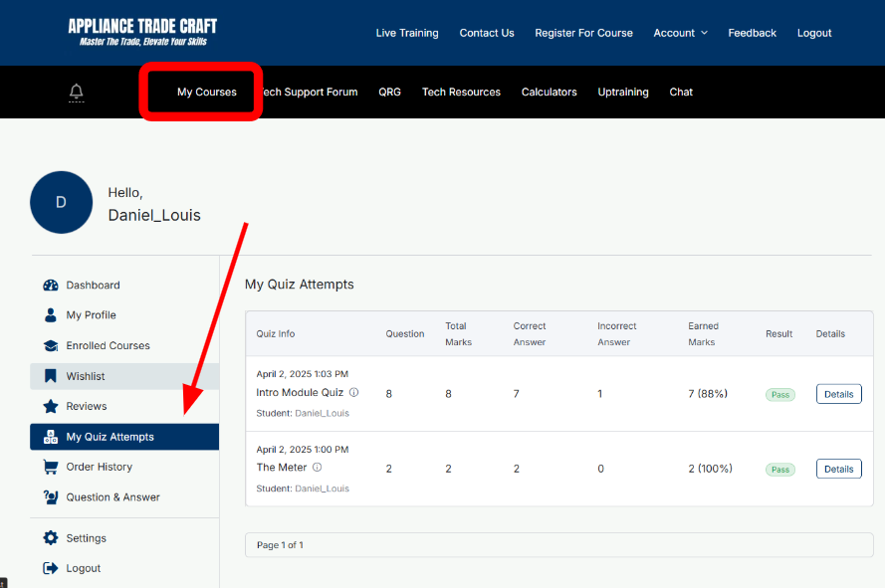
Task: Click info icon beside Intro Module Quiz
Action: 353,393
